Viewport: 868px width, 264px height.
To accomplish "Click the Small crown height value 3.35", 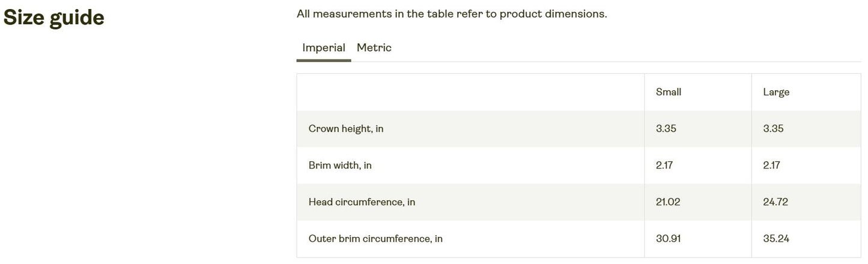I will 666,129.
